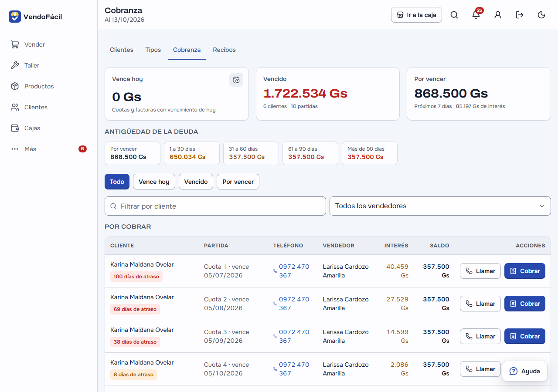Click Llamar for Cuota 4
This screenshot has height=392, width=558.
point(480,369)
